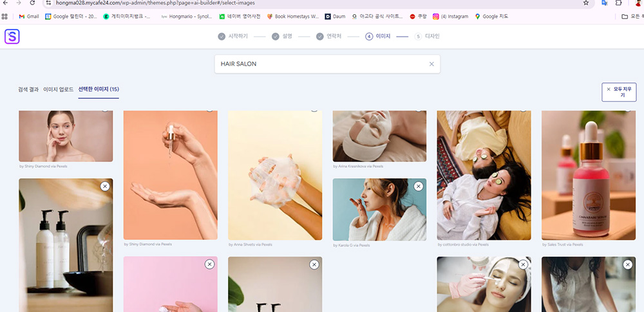Open the Instagram bookmark
The width and height of the screenshot is (644, 312).
tap(450, 16)
